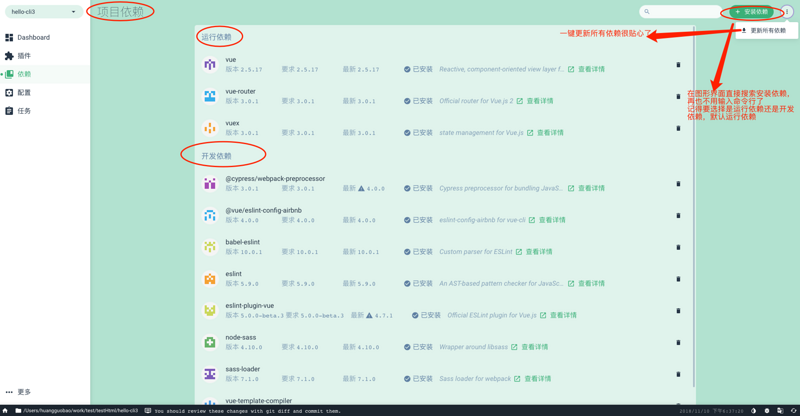Delete the vue dependency via trash icon
The height and width of the screenshot is (416, 800).
click(678, 65)
